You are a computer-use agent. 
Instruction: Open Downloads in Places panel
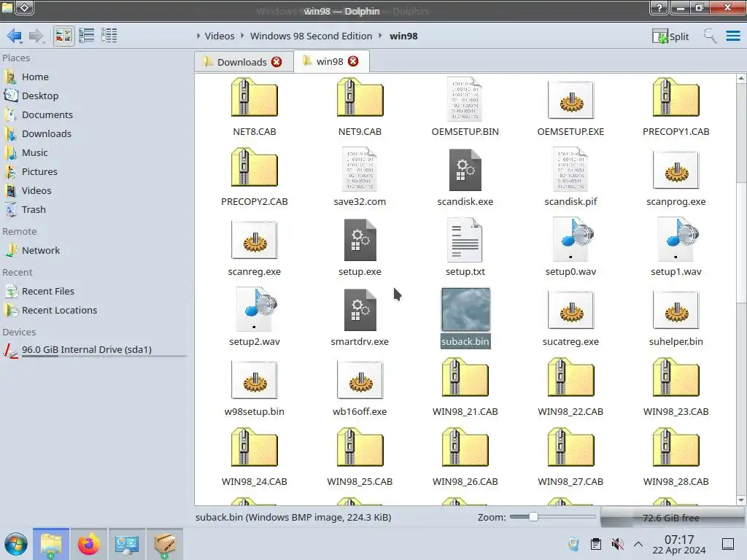[x=46, y=134]
